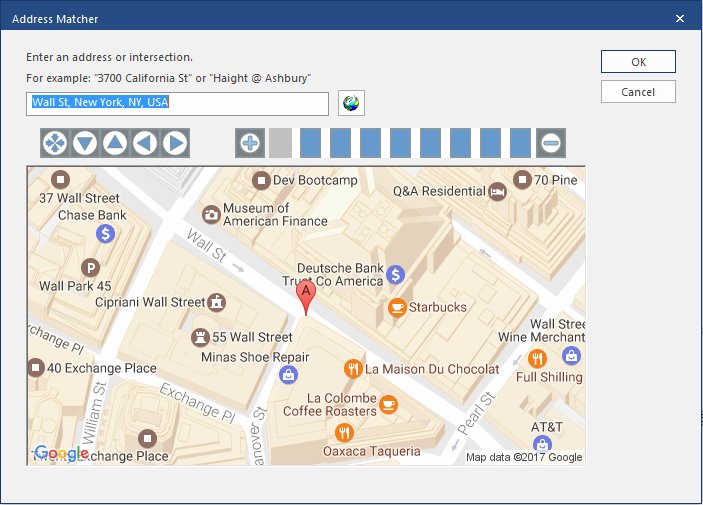Viewport: 703px width, 505px height.
Task: Click Wall Street Wine Merchants shop icon
Action: click(571, 356)
